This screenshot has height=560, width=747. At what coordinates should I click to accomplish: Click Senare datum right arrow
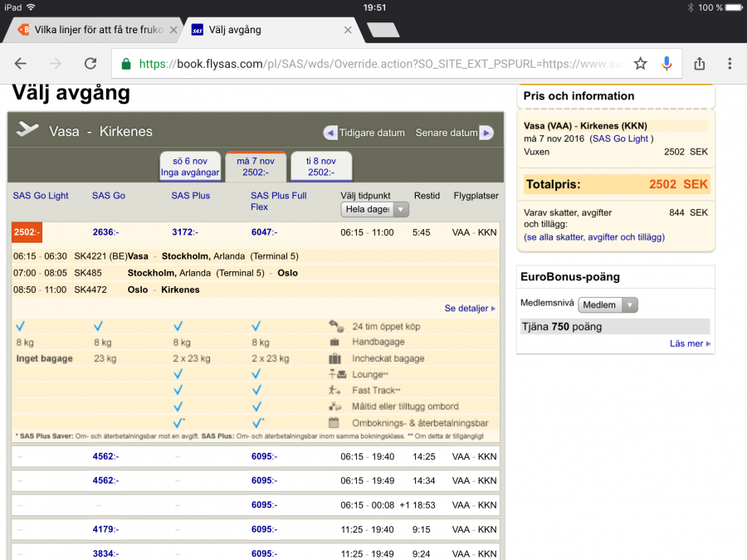coord(486,133)
